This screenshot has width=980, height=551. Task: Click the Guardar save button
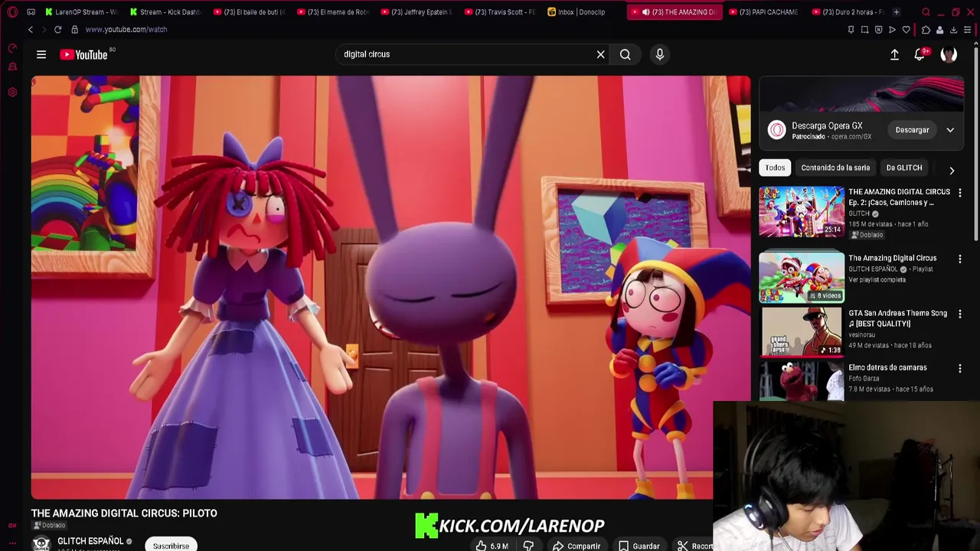(x=639, y=546)
